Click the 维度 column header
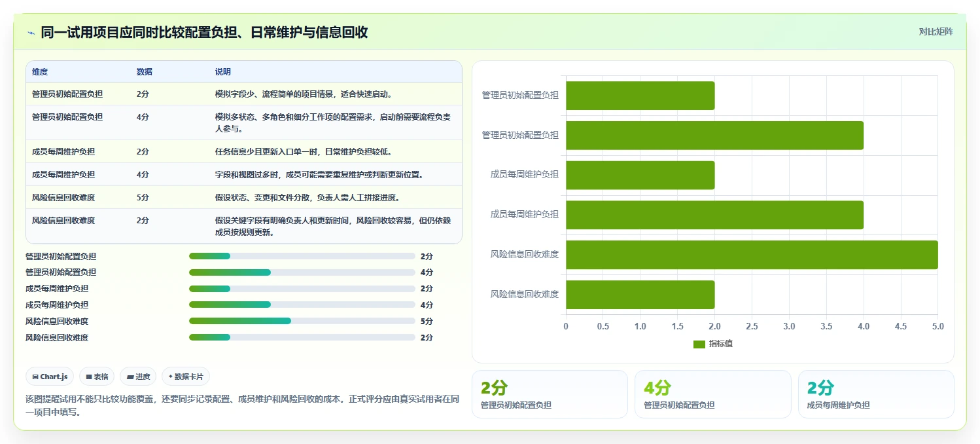The height and width of the screenshot is (444, 980). point(40,72)
